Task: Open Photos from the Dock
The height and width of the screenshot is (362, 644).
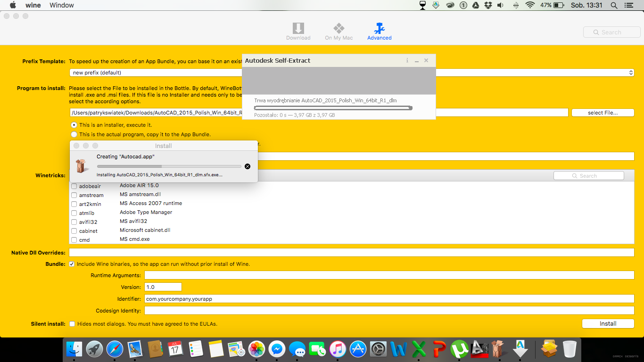Action: click(256, 349)
